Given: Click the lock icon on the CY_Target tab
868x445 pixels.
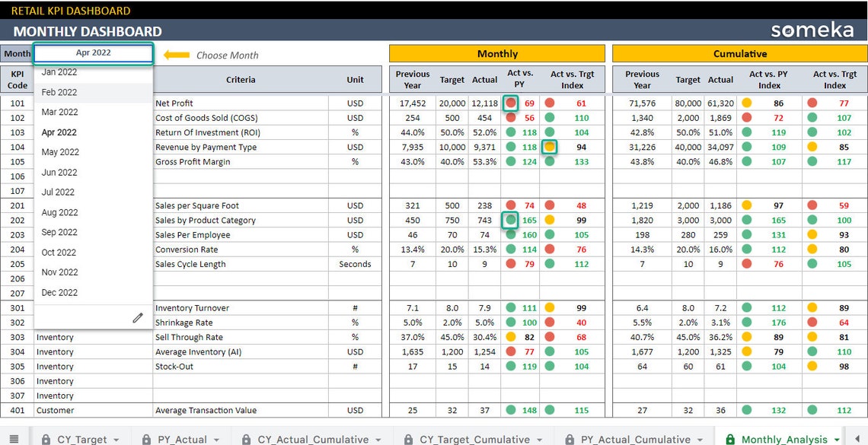Looking at the screenshot, I should [46, 440].
